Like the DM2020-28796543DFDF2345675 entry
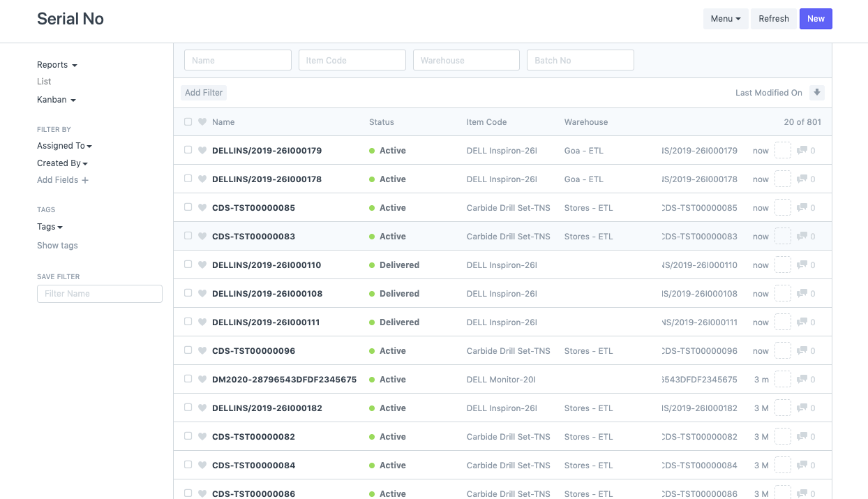868x499 pixels. pyautogui.click(x=202, y=380)
